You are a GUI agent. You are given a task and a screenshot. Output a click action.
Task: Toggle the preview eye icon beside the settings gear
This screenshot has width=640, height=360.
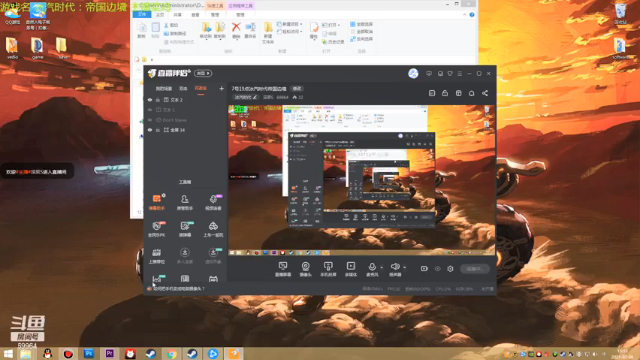click(438, 269)
